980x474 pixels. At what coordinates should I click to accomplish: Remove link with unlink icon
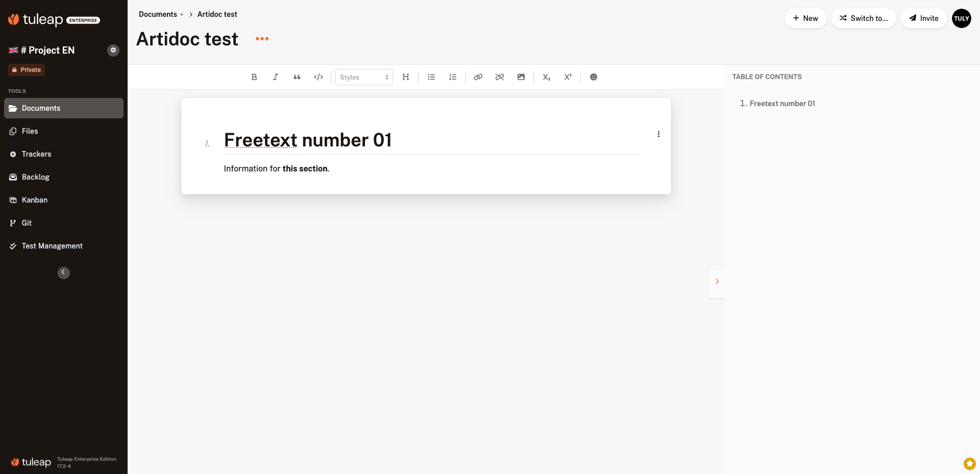tap(500, 77)
